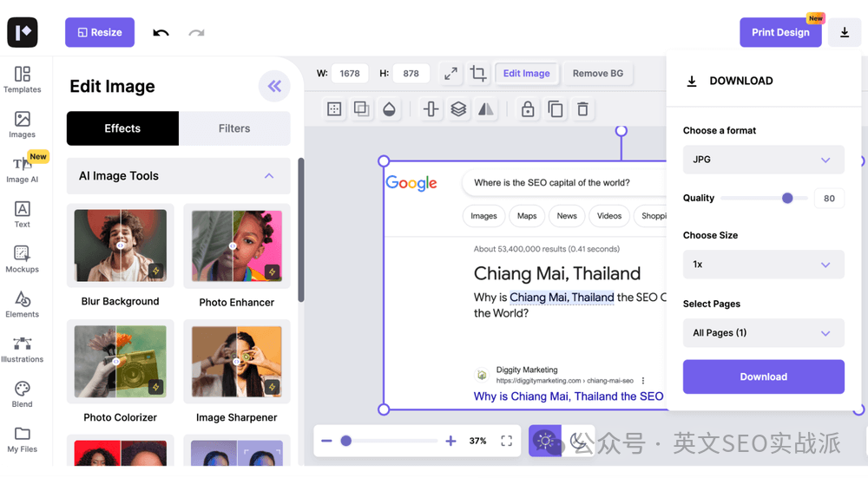This screenshot has height=478, width=868.
Task: Open the Templates sidebar panel
Action: pyautogui.click(x=23, y=80)
